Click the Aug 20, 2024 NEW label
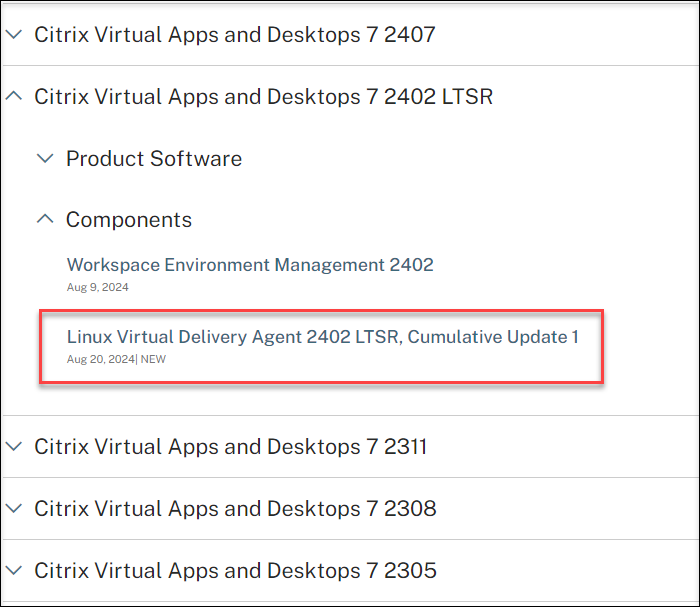Image resolution: width=700 pixels, height=607 pixels. (116, 359)
